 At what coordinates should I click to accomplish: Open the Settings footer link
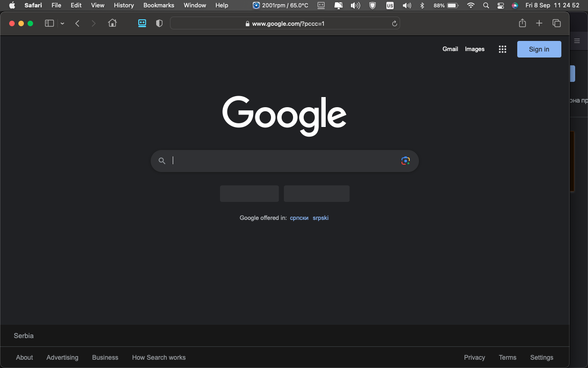click(542, 357)
